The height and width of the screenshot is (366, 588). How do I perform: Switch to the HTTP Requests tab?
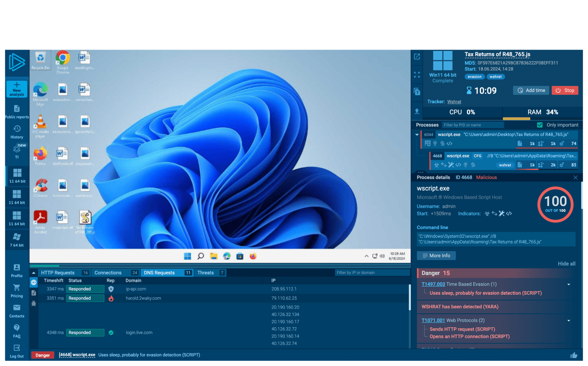tap(64, 273)
